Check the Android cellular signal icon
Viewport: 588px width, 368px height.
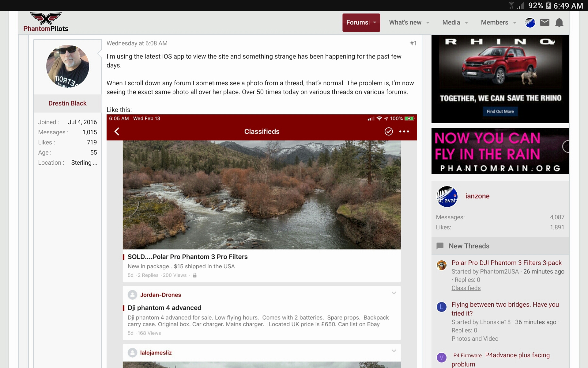[x=520, y=6]
